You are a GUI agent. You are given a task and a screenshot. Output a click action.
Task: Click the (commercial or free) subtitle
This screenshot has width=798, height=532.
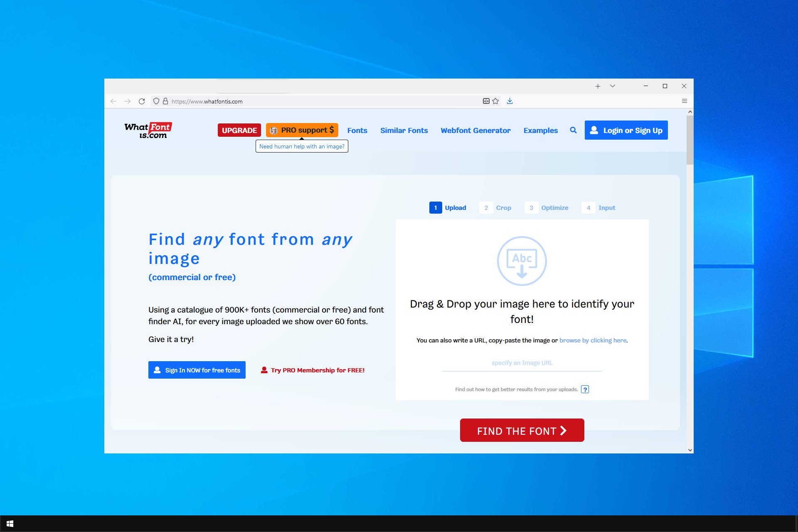tap(192, 277)
